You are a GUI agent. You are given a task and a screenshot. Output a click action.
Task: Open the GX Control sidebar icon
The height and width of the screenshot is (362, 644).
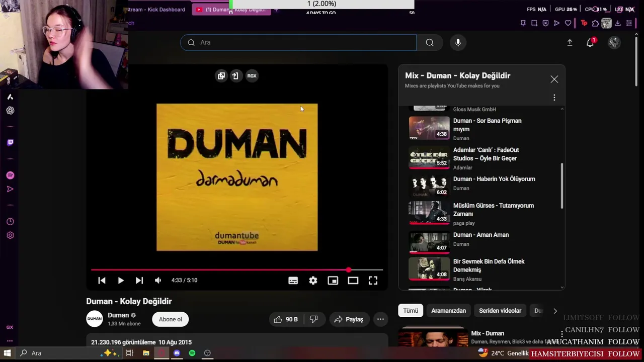pos(10,327)
